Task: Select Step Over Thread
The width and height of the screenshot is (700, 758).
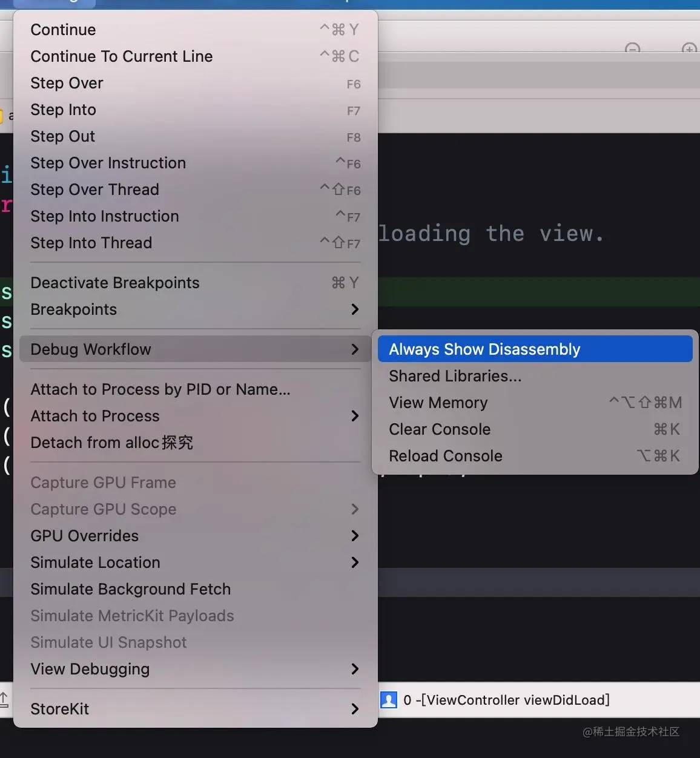Action: [195, 189]
